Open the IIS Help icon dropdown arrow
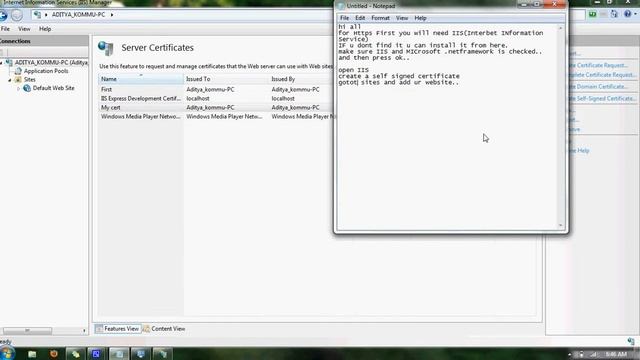 635,14
